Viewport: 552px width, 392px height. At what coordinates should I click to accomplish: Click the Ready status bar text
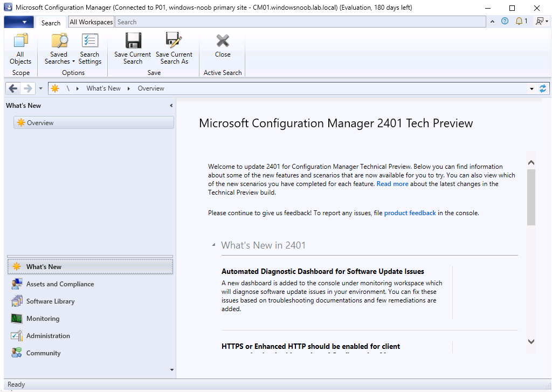click(16, 384)
